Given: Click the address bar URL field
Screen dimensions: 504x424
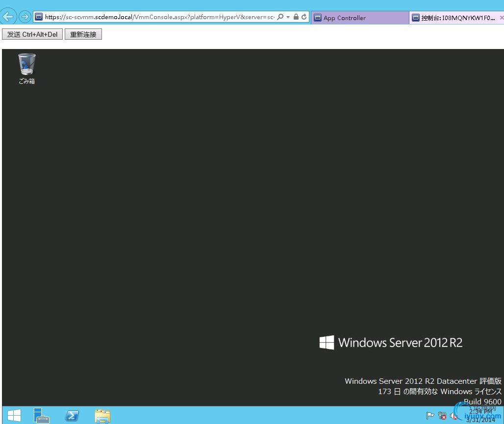Looking at the screenshot, I should (x=159, y=17).
